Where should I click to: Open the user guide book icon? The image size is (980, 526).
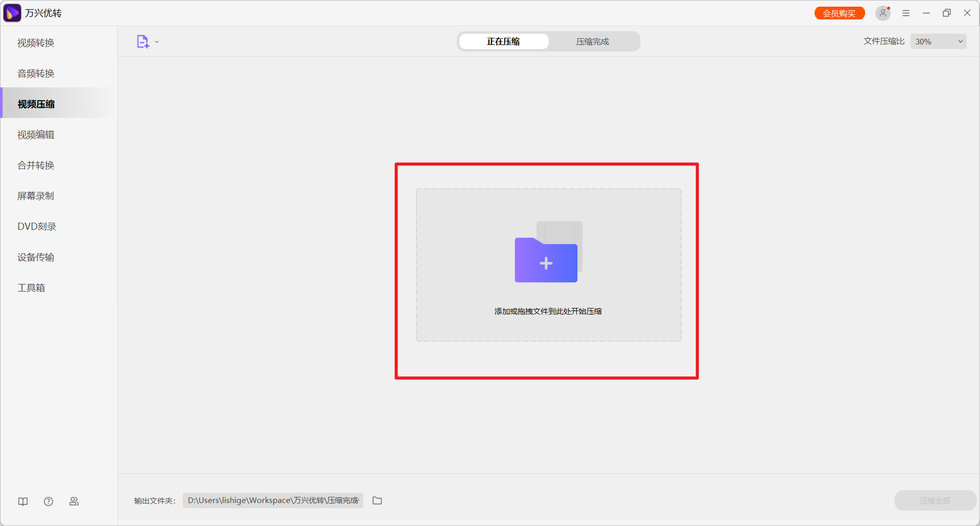tap(23, 501)
